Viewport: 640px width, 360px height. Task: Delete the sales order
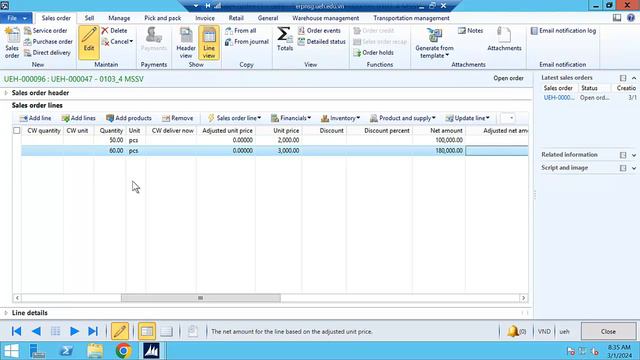point(114,31)
